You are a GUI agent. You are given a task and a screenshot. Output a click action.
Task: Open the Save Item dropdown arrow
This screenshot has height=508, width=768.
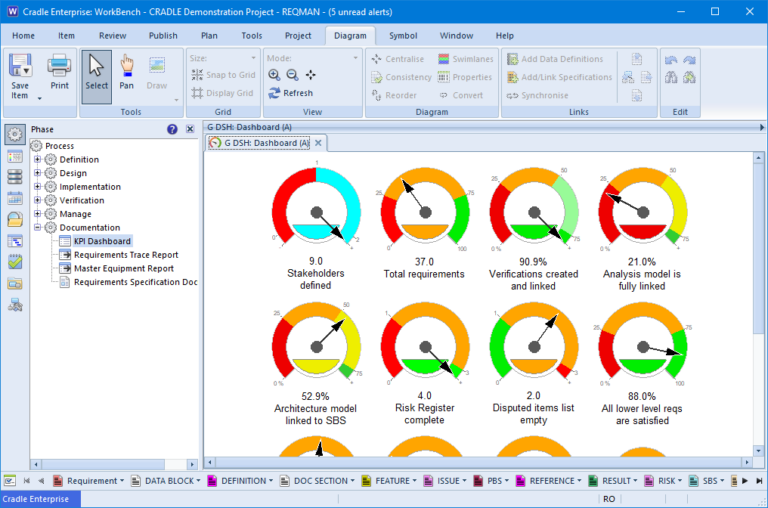[40, 98]
